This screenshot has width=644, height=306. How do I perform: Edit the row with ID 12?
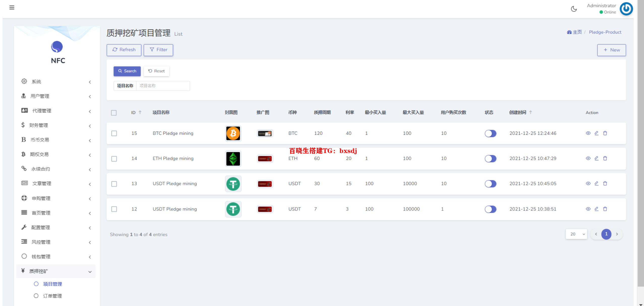click(596, 209)
